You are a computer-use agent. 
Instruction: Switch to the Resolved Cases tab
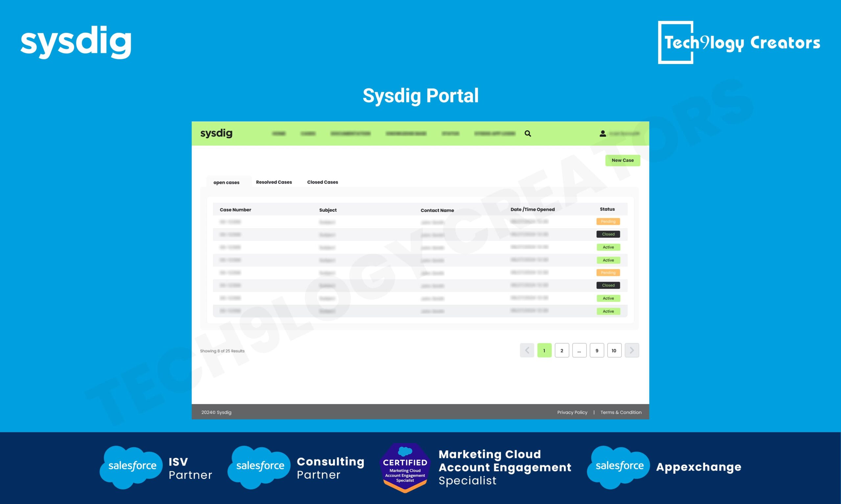tap(274, 182)
